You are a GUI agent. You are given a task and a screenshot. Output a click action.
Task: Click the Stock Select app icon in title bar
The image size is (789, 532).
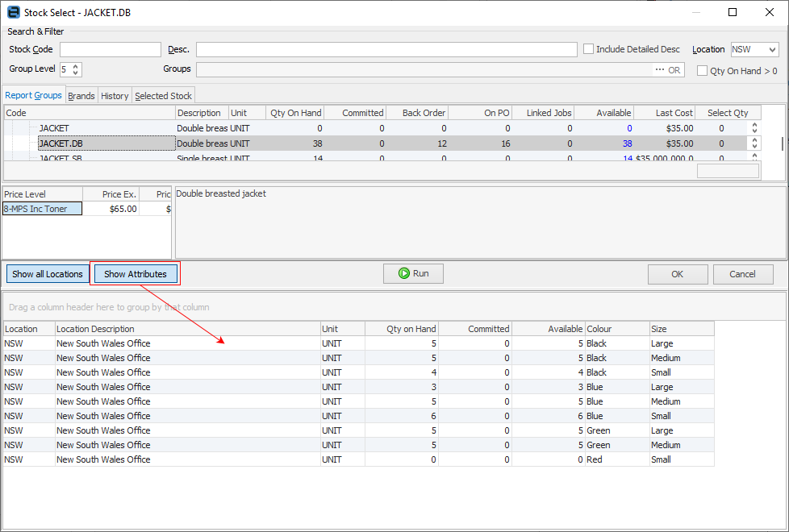13,12
